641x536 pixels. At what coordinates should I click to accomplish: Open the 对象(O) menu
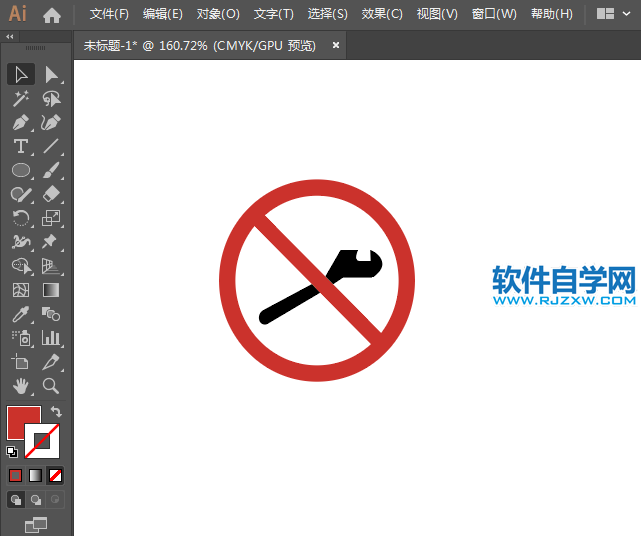pos(218,14)
